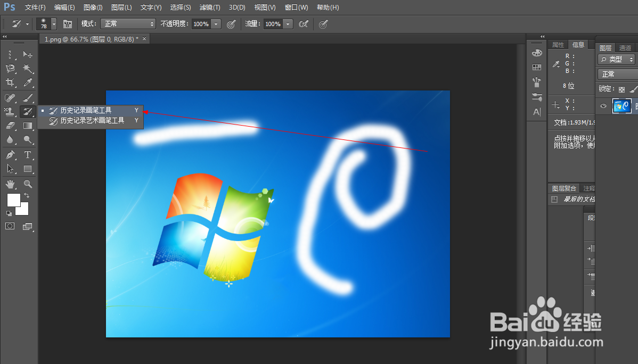Lock image pixels with brush icon
Screen dimensions: 638x364
pyautogui.click(x=633, y=89)
